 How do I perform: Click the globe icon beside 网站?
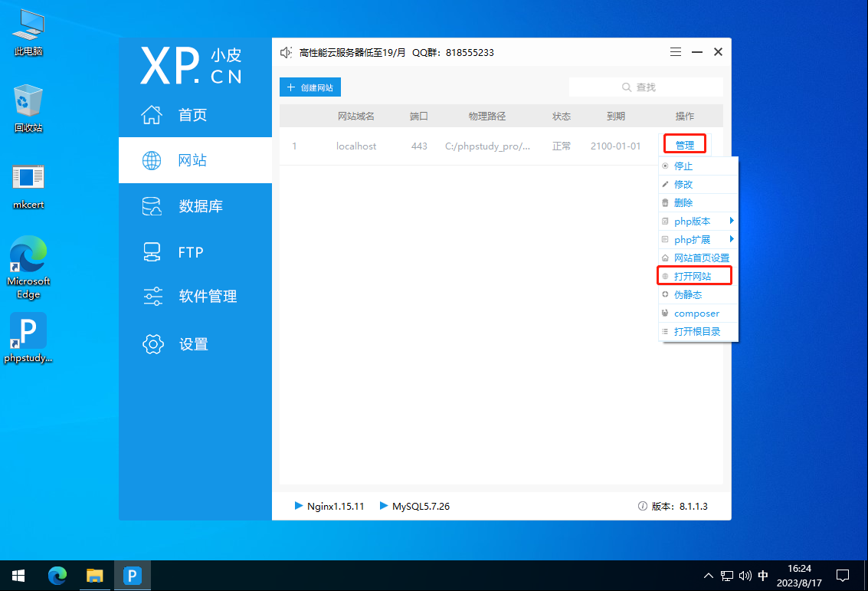point(152,160)
